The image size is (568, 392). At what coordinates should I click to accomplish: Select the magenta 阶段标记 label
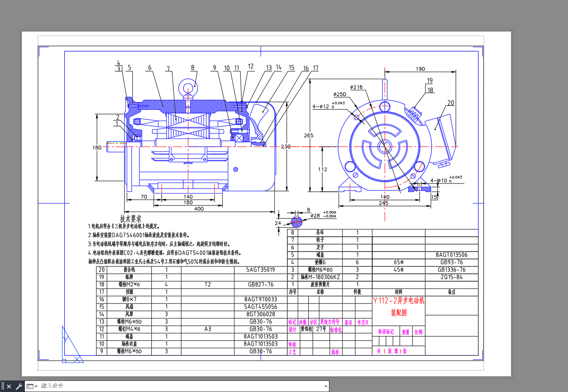coord(386,332)
